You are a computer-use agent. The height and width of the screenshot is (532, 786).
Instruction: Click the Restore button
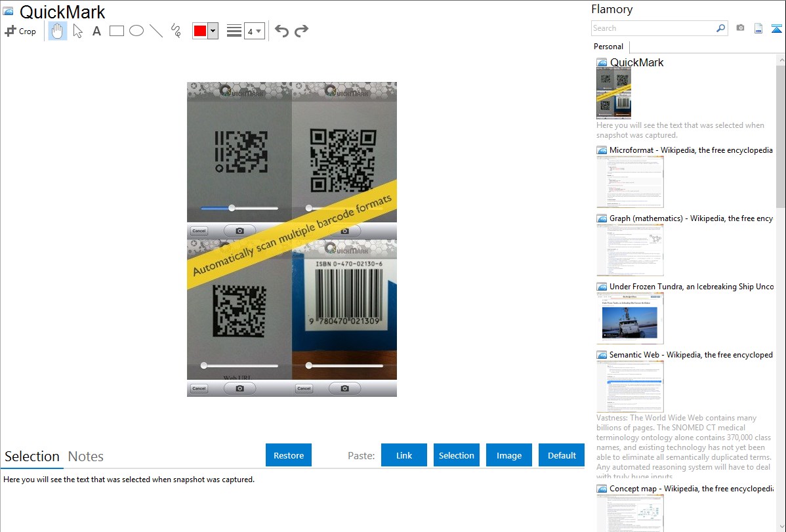click(x=289, y=455)
